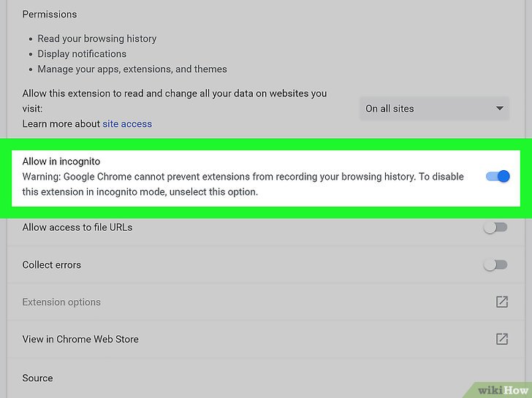
Task: Click "Display notifications" permission item
Action: click(x=82, y=54)
